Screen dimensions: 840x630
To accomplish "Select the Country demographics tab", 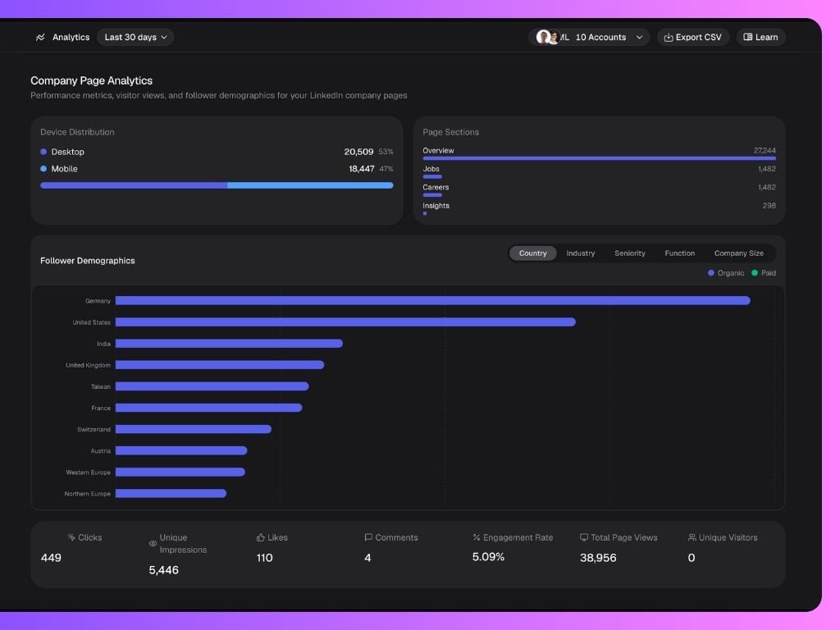I will (532, 253).
